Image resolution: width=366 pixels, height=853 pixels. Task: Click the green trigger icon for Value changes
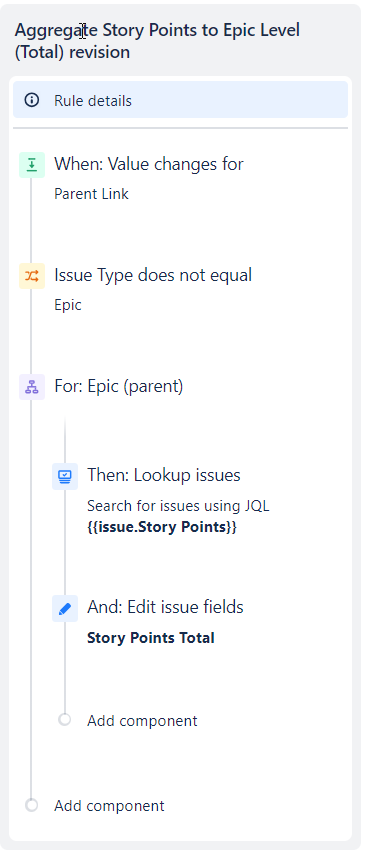point(32,165)
